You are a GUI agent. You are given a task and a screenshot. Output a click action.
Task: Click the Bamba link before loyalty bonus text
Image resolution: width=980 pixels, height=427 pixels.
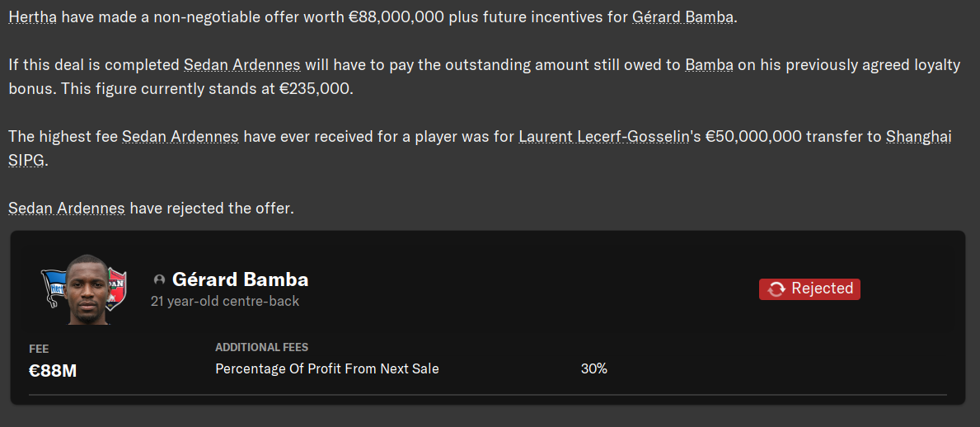click(709, 65)
